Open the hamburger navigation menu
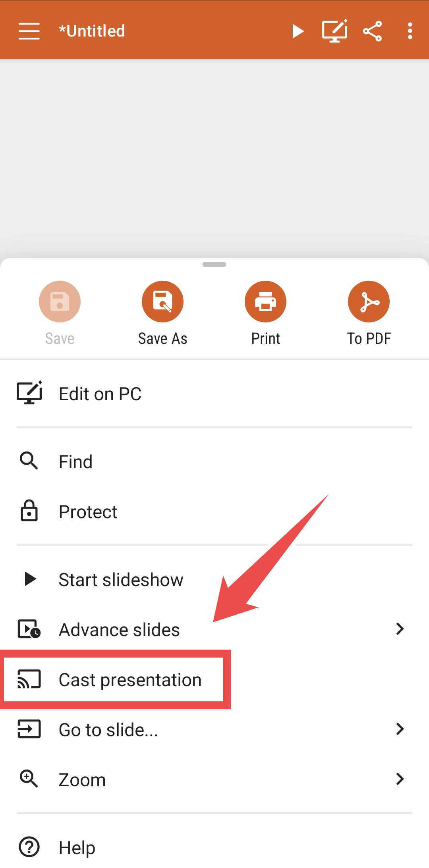This screenshot has height=868, width=429. click(29, 31)
